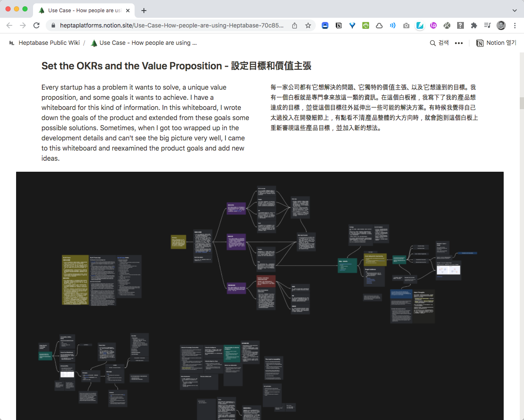Reload the current page

point(36,25)
